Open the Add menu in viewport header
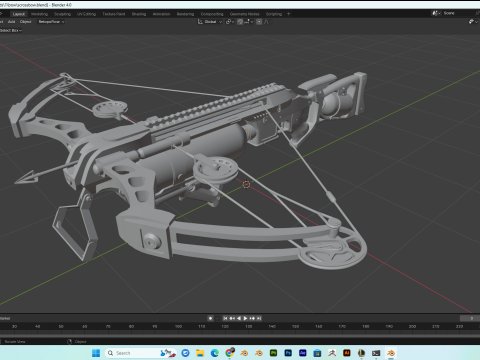 11,22
